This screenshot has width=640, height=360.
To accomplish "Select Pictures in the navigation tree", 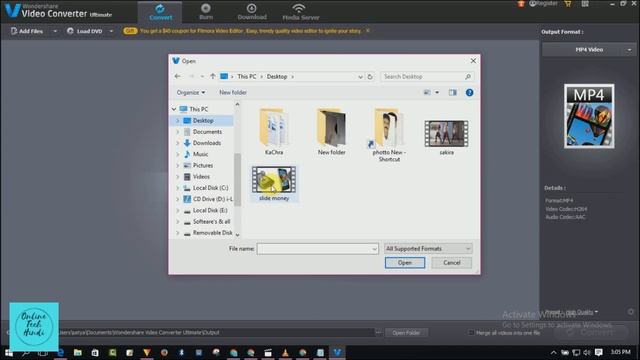I will tap(203, 166).
